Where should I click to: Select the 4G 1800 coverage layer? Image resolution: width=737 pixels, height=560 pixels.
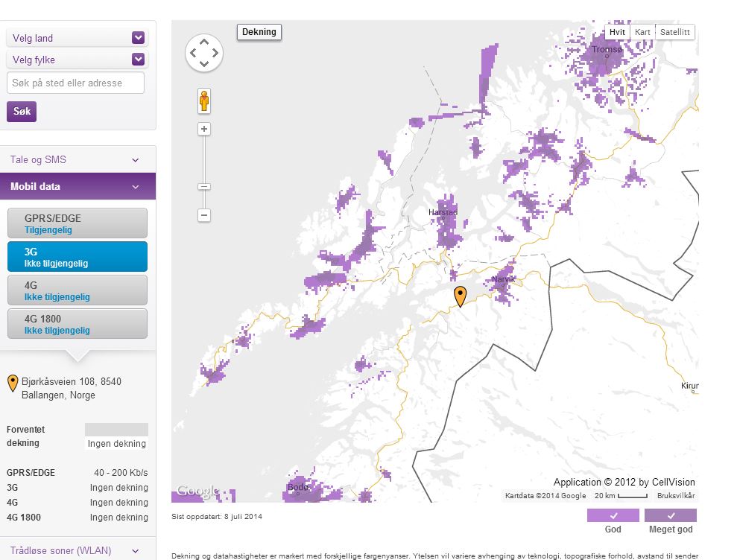[x=77, y=324]
